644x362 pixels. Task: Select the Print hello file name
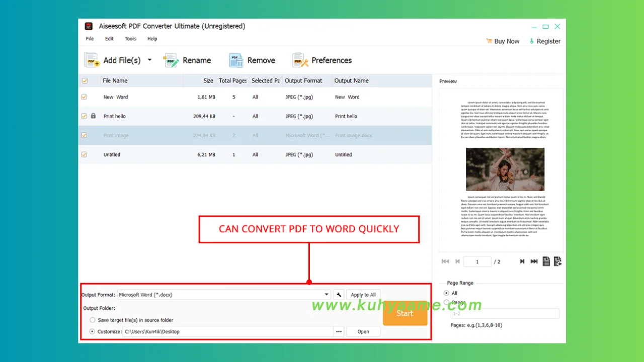114,116
